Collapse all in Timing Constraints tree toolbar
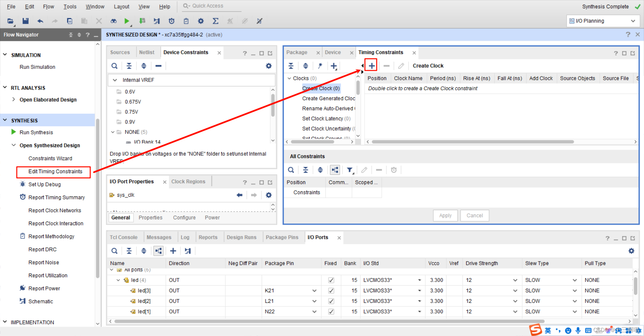This screenshot has width=644, height=336. [291, 66]
